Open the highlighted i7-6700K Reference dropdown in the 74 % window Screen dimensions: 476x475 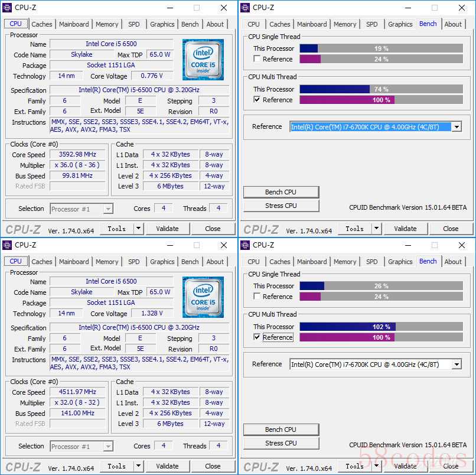(x=457, y=127)
